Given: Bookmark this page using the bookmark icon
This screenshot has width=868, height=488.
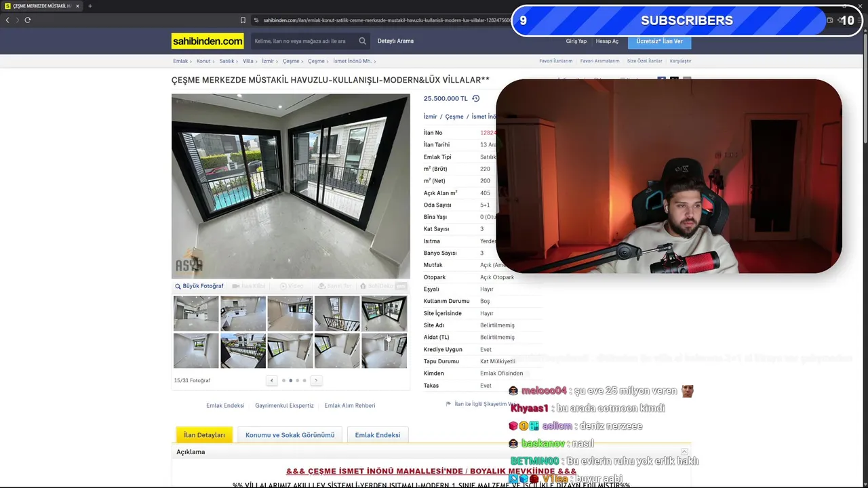Looking at the screenshot, I should click(243, 20).
